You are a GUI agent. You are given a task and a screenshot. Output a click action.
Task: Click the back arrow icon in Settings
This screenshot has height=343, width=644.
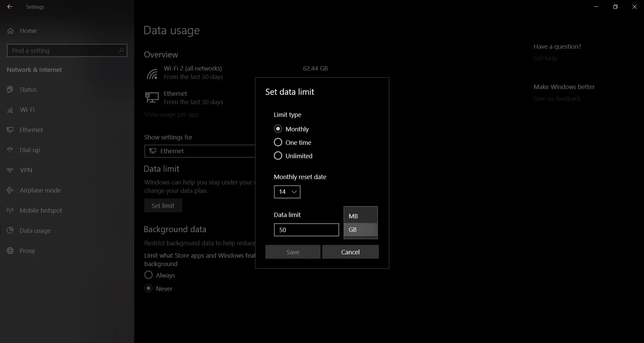10,7
